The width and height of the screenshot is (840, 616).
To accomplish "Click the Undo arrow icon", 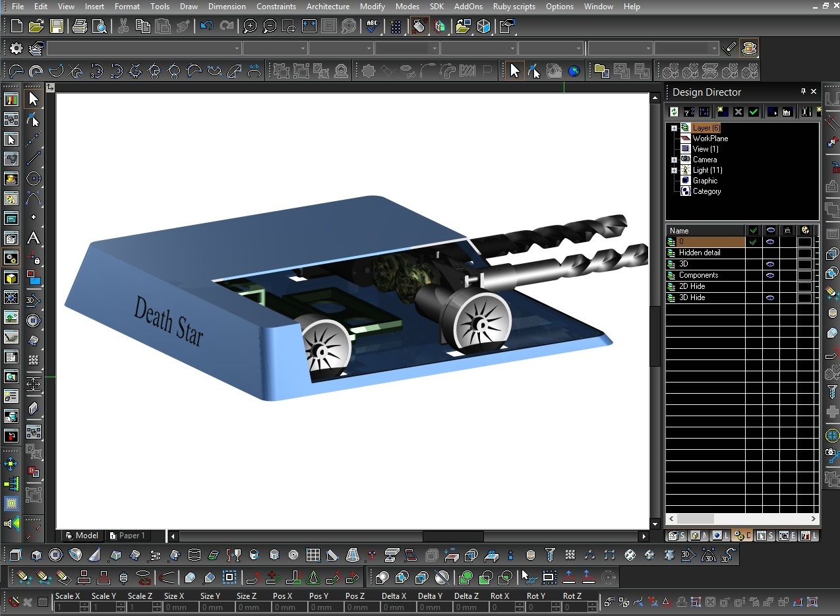I will (x=206, y=26).
